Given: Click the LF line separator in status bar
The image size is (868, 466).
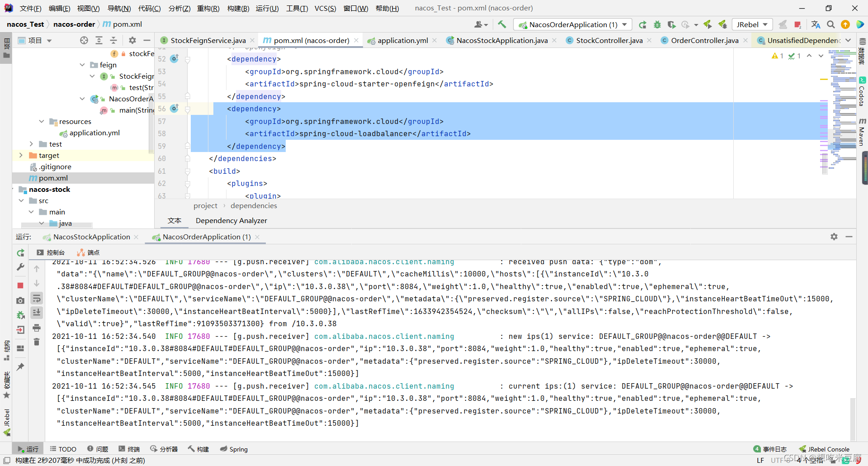Looking at the screenshot, I should 760,460.
